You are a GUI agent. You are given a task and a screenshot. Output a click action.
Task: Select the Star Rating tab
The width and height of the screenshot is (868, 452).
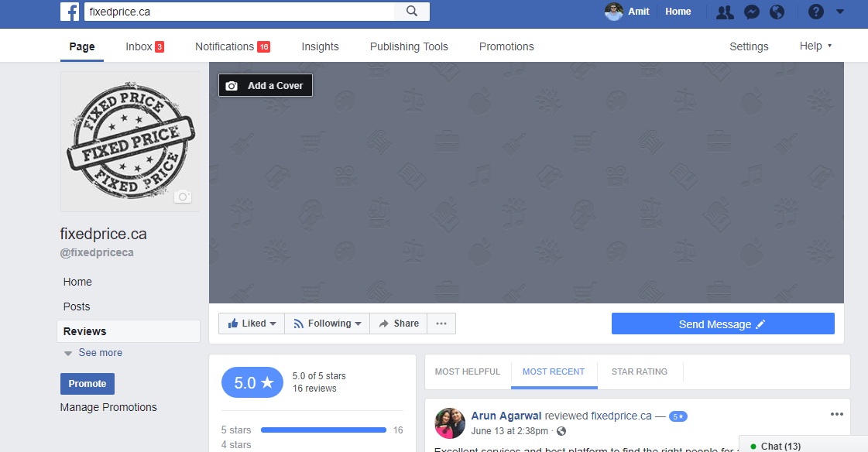(x=639, y=372)
